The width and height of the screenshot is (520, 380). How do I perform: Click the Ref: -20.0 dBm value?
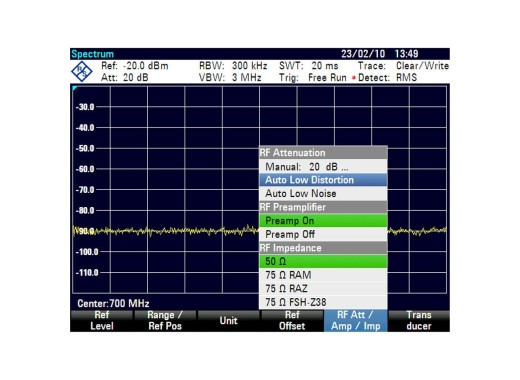click(x=135, y=66)
